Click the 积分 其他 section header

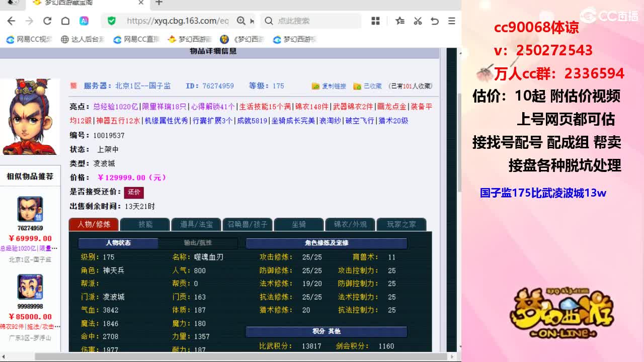[x=327, y=331]
